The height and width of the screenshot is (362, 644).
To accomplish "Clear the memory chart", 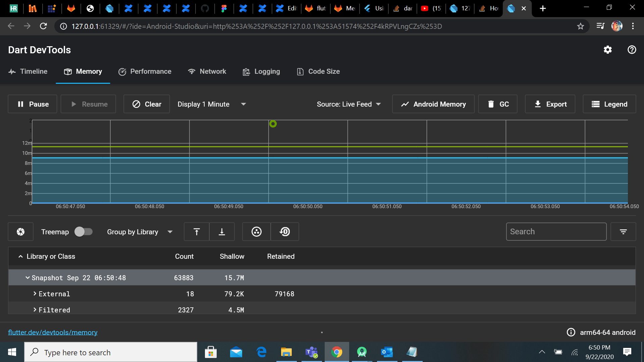I will pos(147,104).
